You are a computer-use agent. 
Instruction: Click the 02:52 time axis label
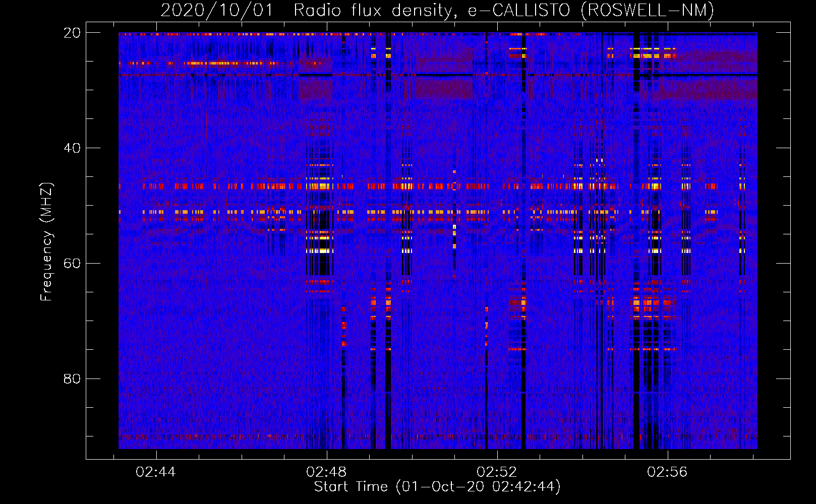click(497, 472)
